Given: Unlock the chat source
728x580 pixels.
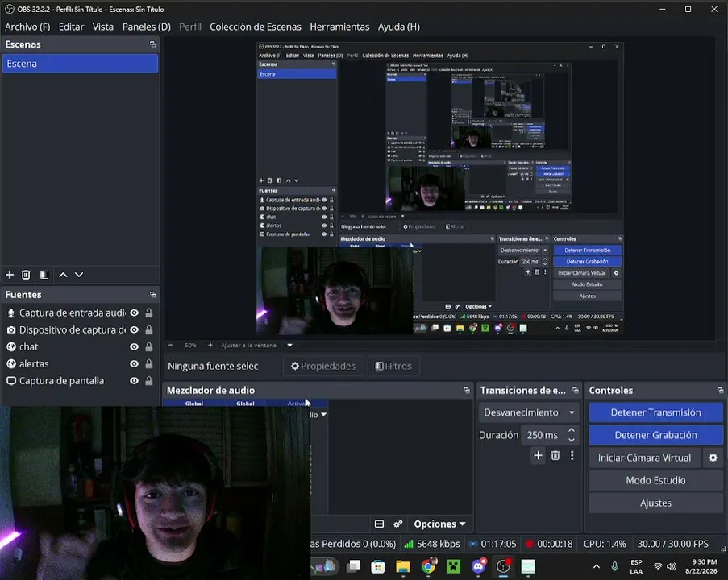Looking at the screenshot, I should (149, 347).
